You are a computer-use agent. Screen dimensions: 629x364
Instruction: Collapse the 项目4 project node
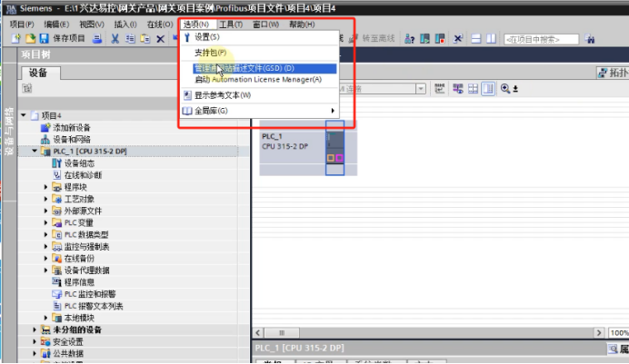tap(24, 115)
